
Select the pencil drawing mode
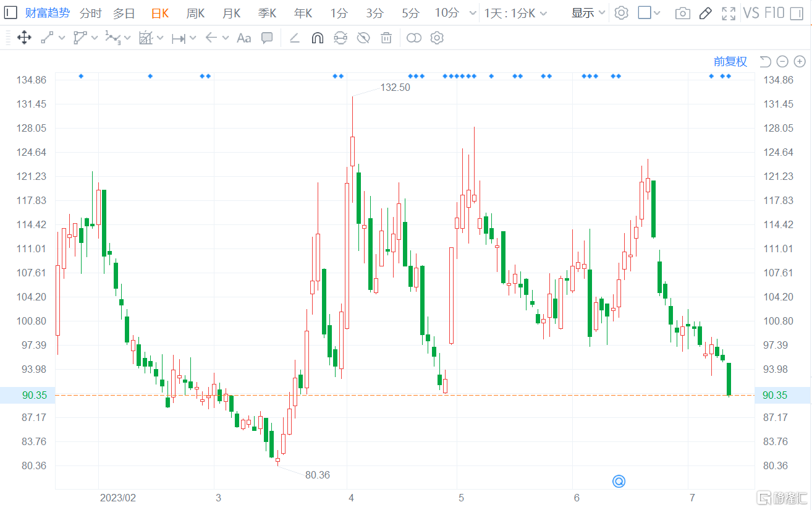(706, 12)
